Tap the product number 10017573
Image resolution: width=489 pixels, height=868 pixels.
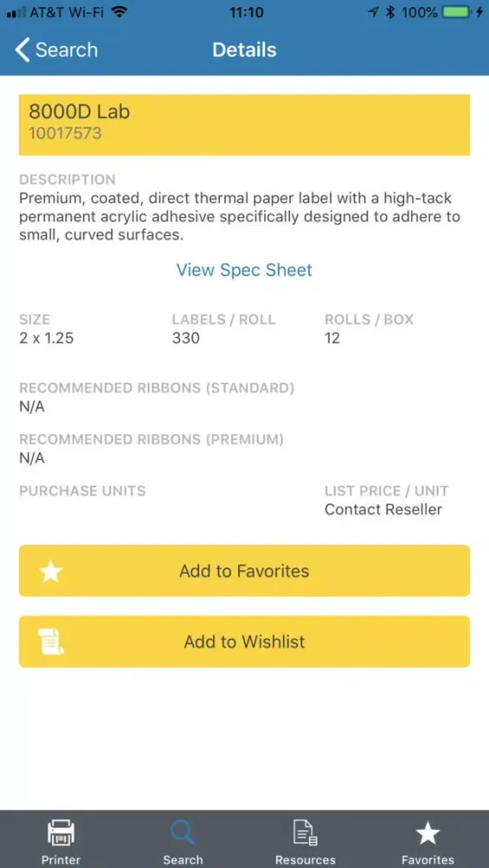pyautogui.click(x=65, y=134)
